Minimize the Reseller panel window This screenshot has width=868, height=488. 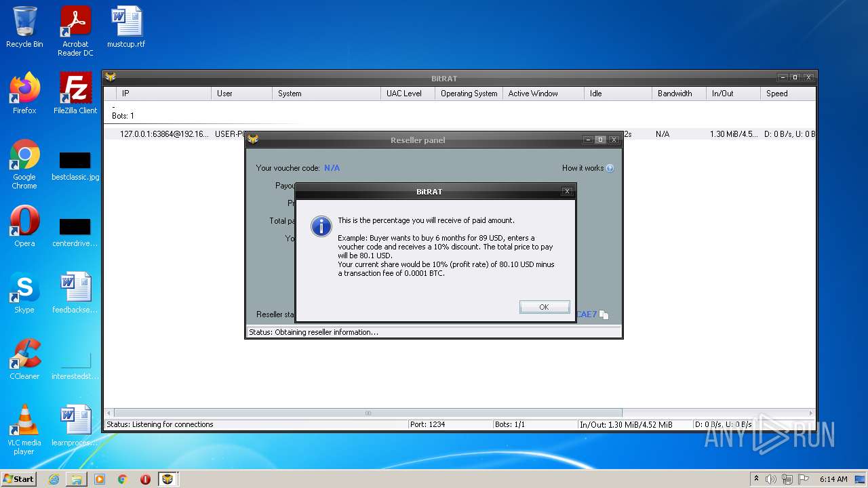pos(588,140)
